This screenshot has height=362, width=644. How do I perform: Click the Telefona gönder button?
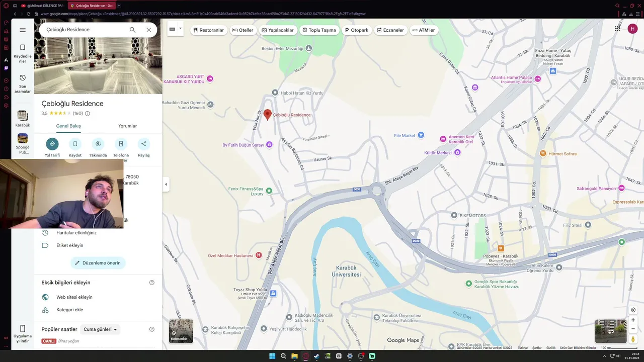tap(121, 144)
